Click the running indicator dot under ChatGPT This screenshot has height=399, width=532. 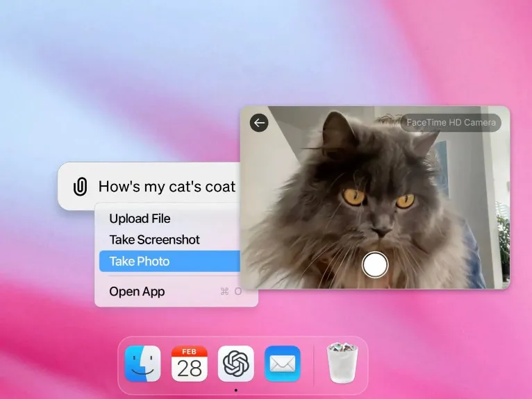coord(235,390)
